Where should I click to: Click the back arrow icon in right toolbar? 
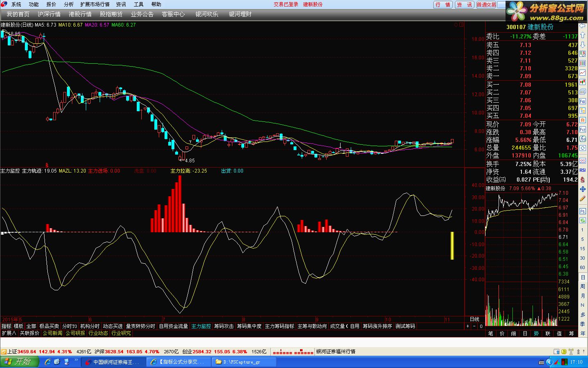583,25
